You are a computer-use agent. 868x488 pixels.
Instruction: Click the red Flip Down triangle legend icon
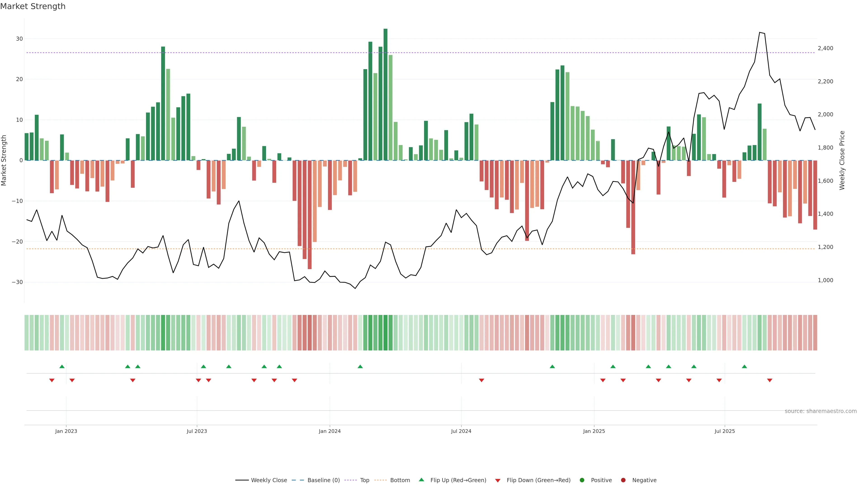[497, 481]
